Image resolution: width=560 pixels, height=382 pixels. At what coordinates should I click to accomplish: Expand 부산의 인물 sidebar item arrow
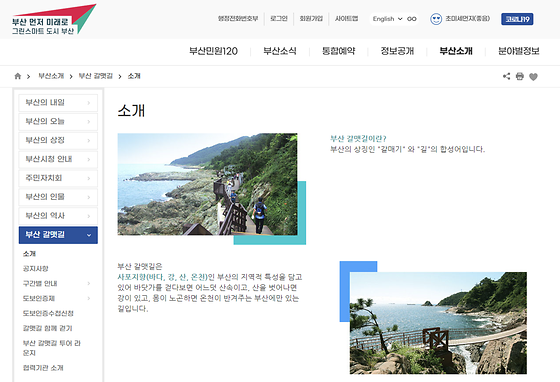(x=89, y=197)
